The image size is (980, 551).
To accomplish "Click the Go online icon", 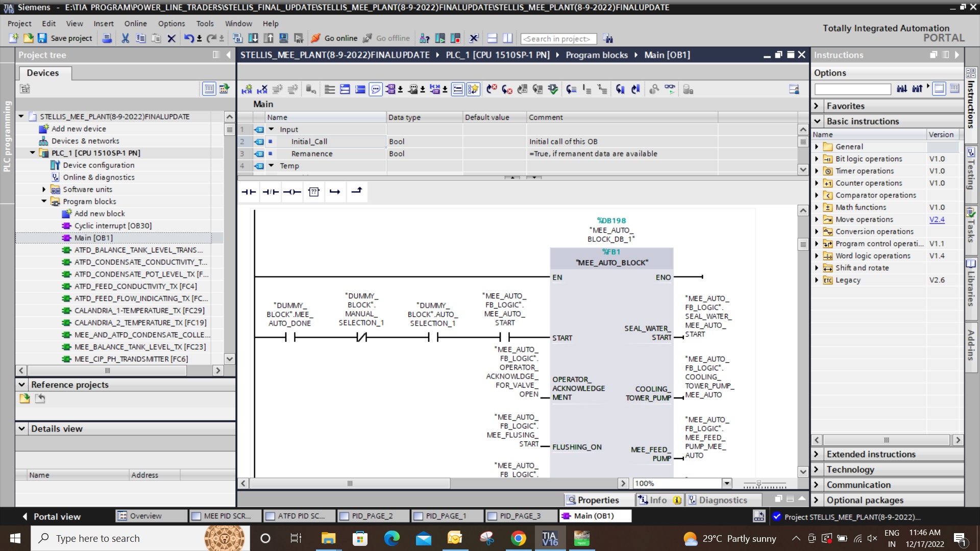I will [x=316, y=38].
